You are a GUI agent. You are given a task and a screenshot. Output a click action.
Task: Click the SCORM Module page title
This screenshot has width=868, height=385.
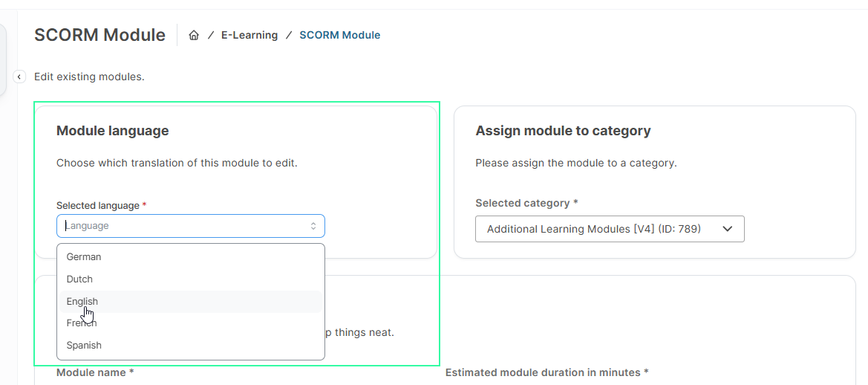(99, 35)
